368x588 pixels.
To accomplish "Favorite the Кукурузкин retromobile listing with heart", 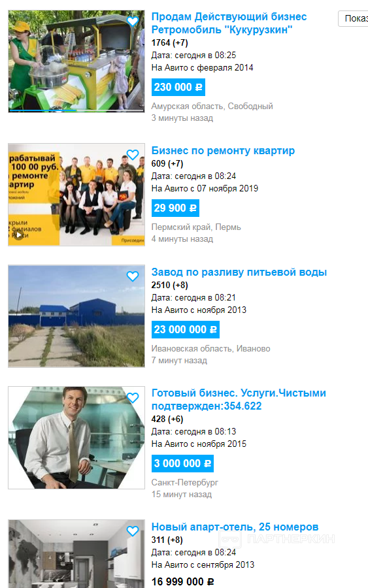I will coord(133,22).
